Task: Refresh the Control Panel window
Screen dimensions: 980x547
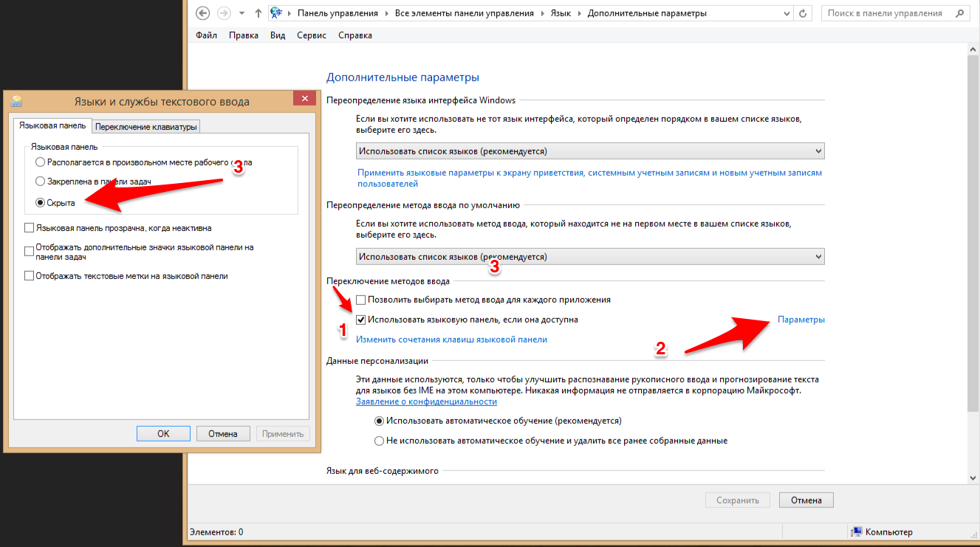Action: (804, 13)
